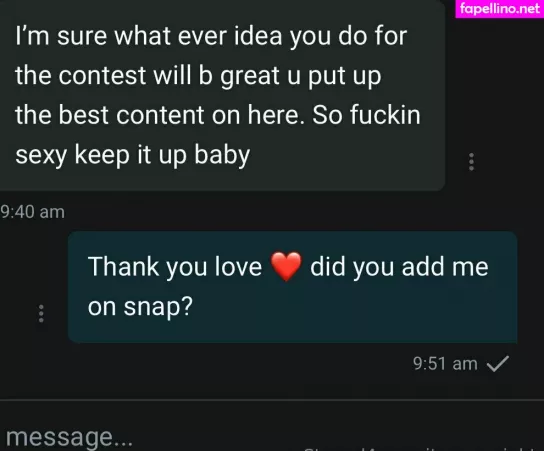Select the sent 'Thank you love' bubble
Viewport: 544px width, 451px height.
(292, 287)
